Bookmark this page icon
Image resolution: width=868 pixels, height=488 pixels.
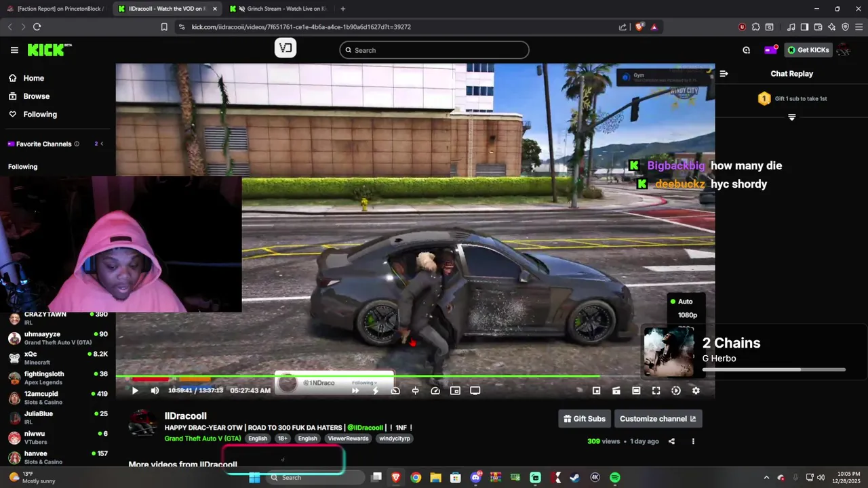click(164, 27)
